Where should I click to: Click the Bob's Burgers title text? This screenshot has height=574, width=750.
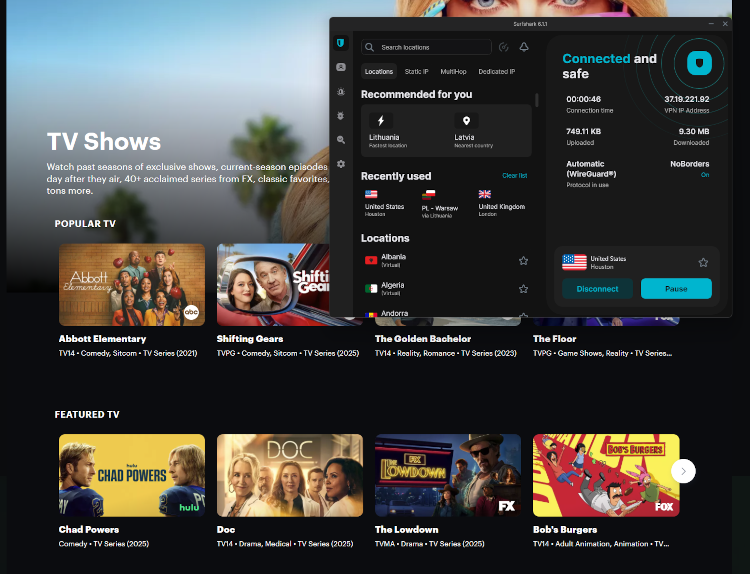click(x=565, y=530)
